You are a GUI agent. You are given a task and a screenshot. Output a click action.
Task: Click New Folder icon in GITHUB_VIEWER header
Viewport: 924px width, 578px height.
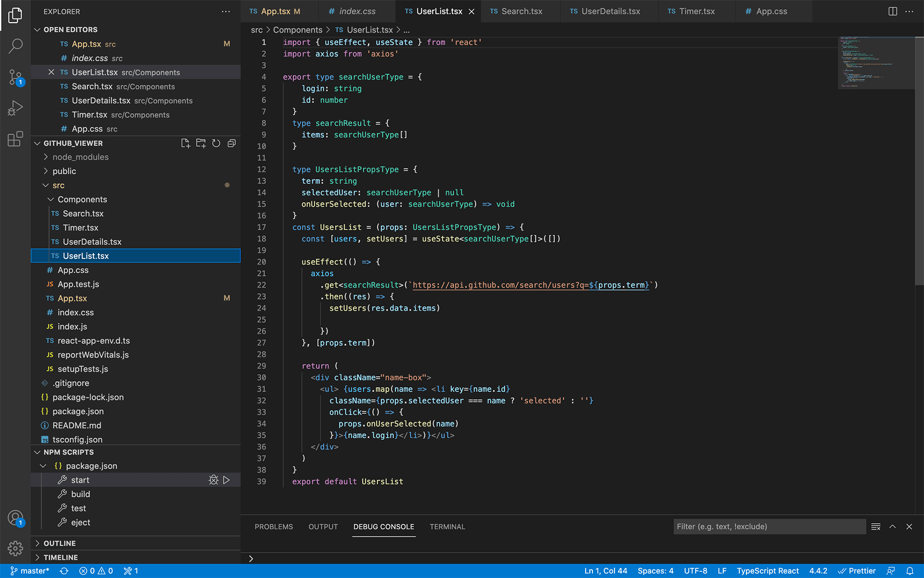tap(201, 143)
